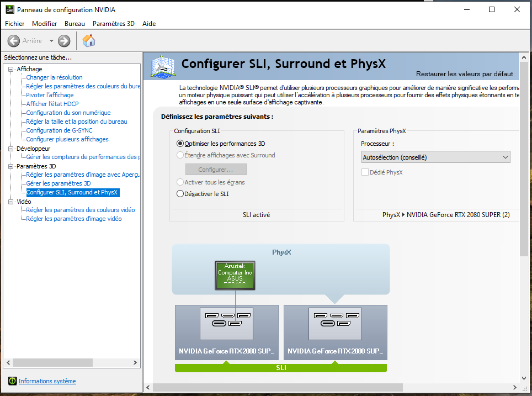532x396 pixels.
Task: Open the Fichier menu
Action: click(14, 23)
